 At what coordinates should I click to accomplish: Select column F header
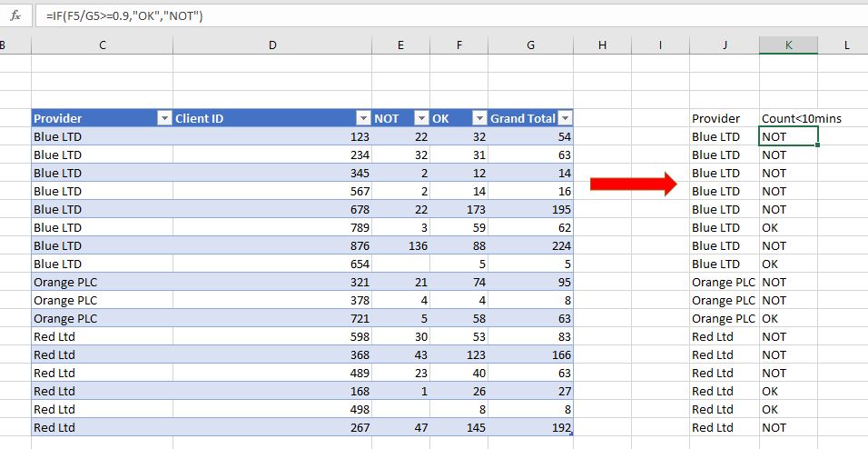pos(459,45)
